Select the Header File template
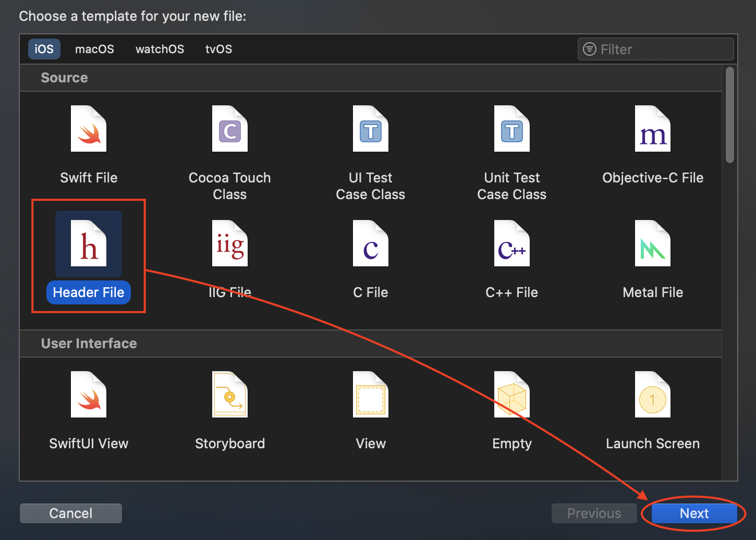Image resolution: width=756 pixels, height=540 pixels. [x=89, y=244]
